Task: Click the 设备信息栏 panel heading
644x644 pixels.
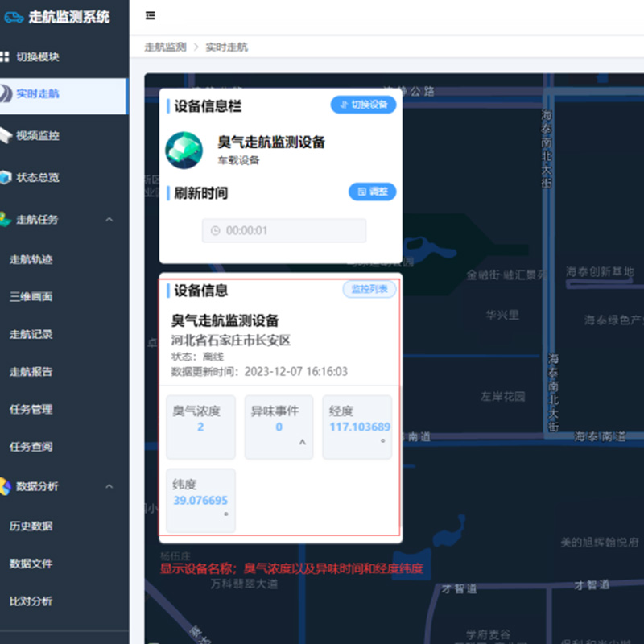Action: (208, 106)
